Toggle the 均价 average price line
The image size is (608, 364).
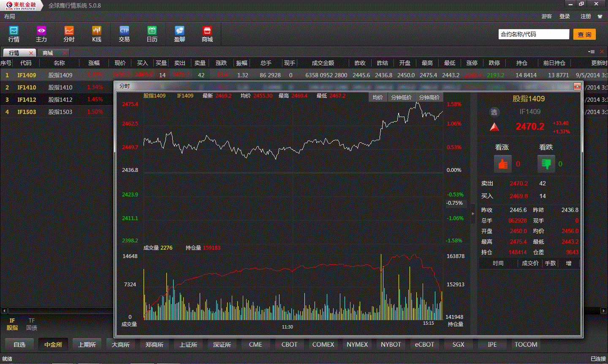377,97
